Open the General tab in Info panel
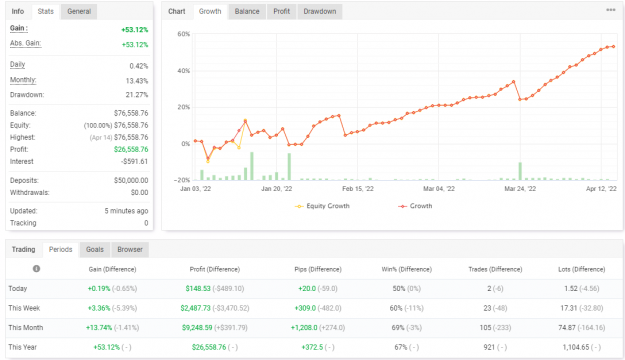625x360 pixels. 79,12
